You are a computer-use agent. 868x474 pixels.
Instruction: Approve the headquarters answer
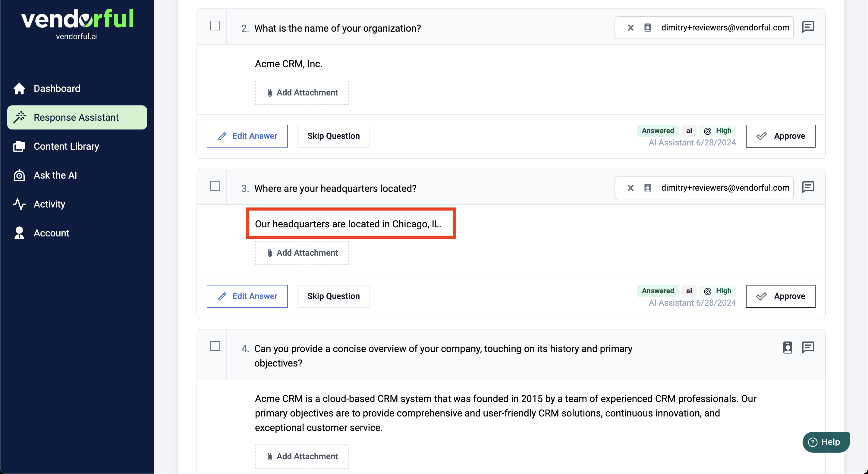click(x=780, y=296)
